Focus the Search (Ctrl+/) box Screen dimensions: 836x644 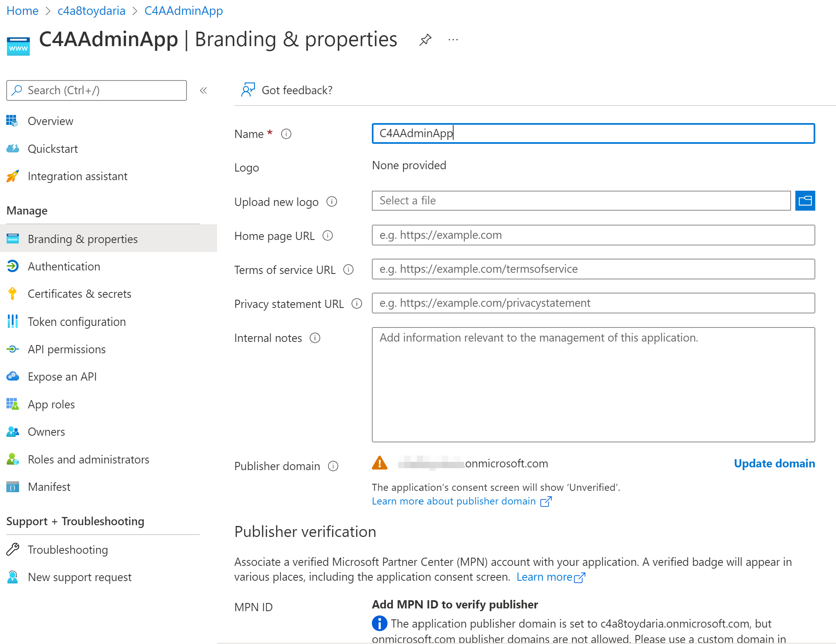click(x=97, y=90)
